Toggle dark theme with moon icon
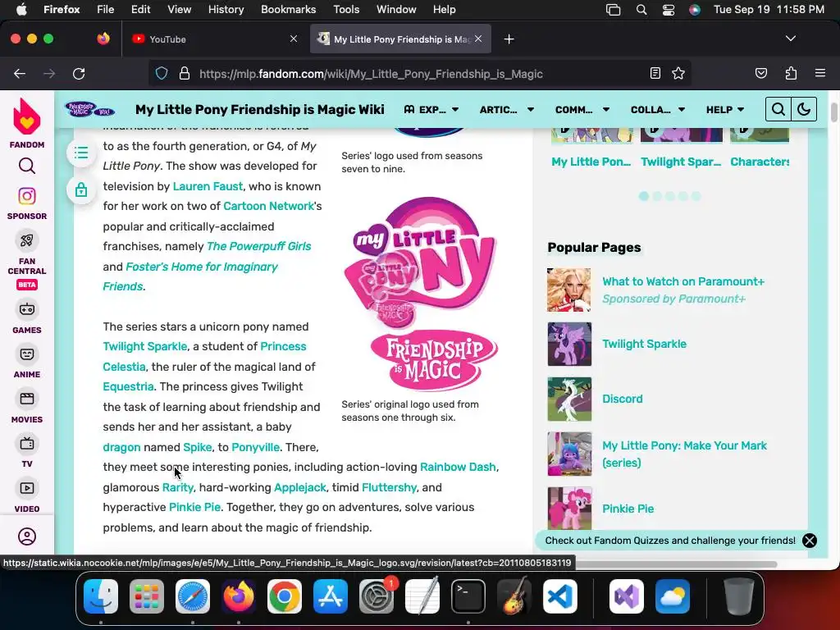 804,109
